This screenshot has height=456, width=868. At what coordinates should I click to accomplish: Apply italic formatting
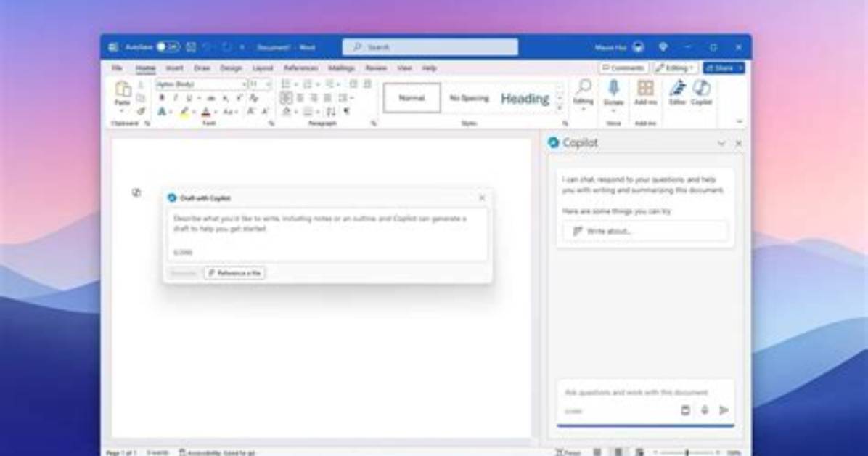pos(176,98)
